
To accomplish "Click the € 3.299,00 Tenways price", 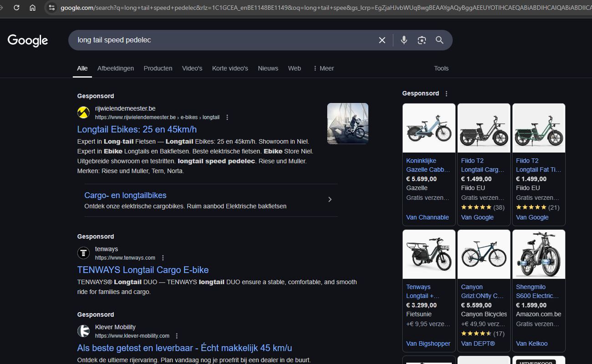I will 422,305.
